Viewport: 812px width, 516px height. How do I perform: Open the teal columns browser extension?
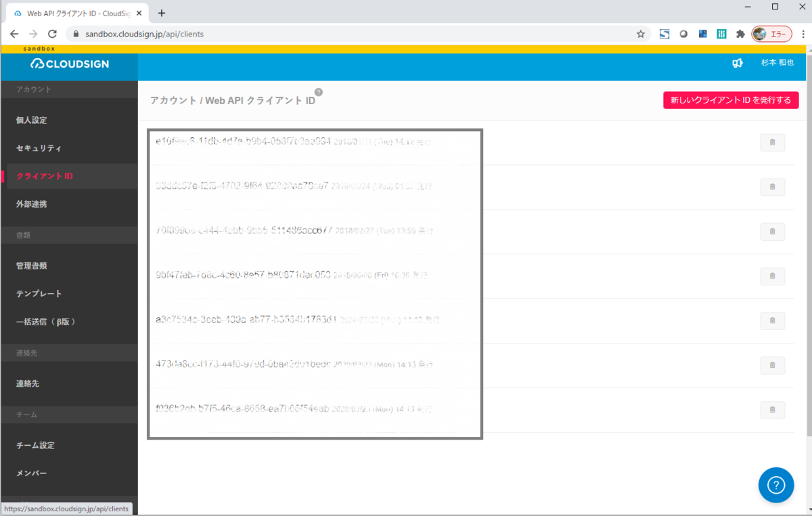click(721, 34)
